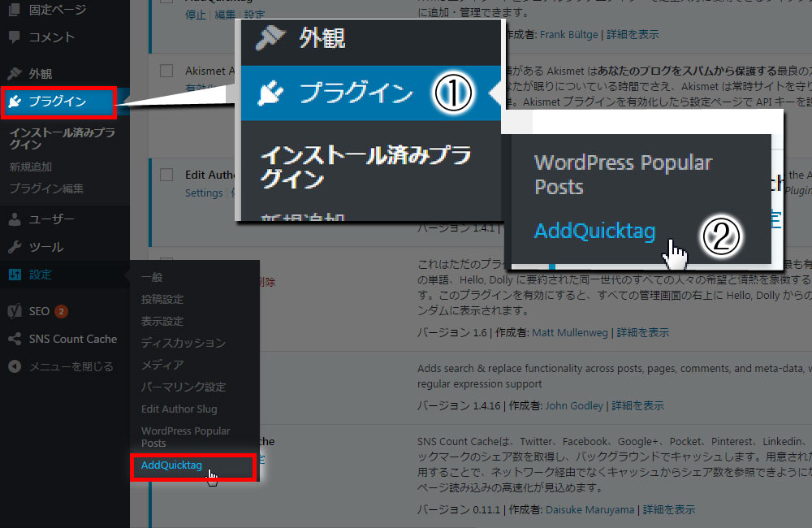Screen dimensions: 812x528
Task: Click the 固定ページ pages icon in sidebar
Action: click(15, 9)
